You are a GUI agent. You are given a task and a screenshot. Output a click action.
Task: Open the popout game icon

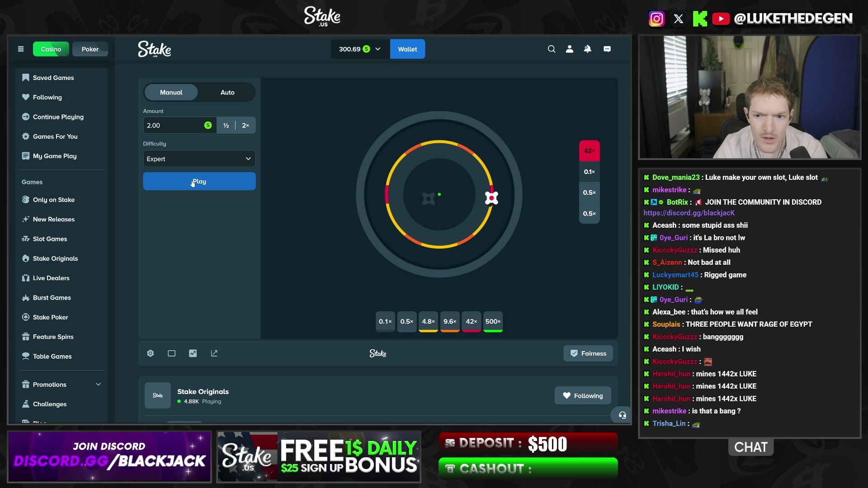click(214, 353)
